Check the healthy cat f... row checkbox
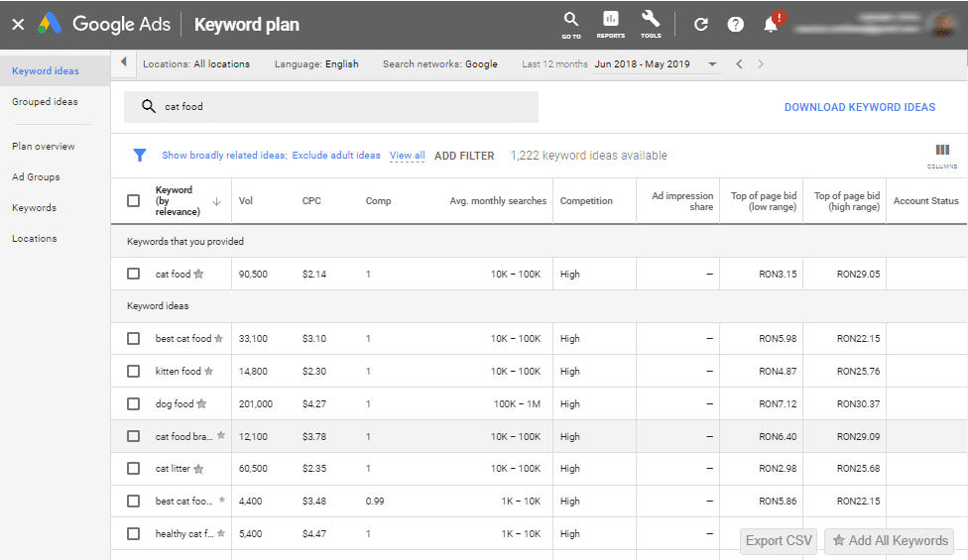Screen dimensions: 968x560 click(133, 533)
